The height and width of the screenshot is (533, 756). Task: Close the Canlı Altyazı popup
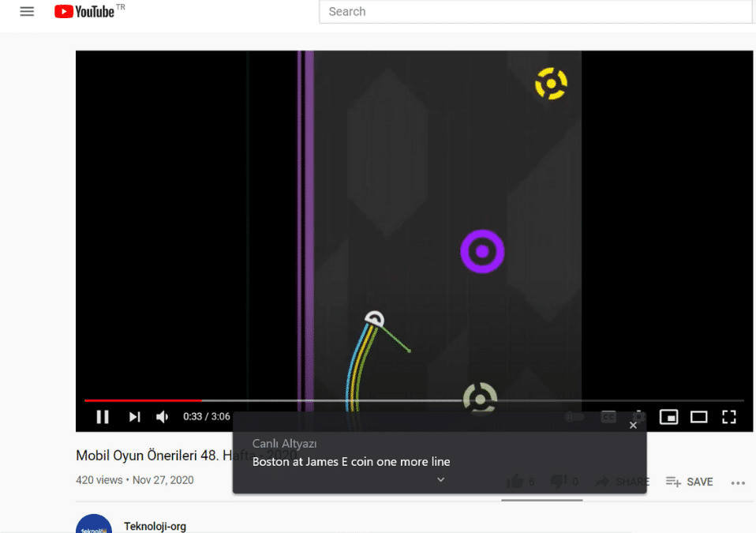633,426
